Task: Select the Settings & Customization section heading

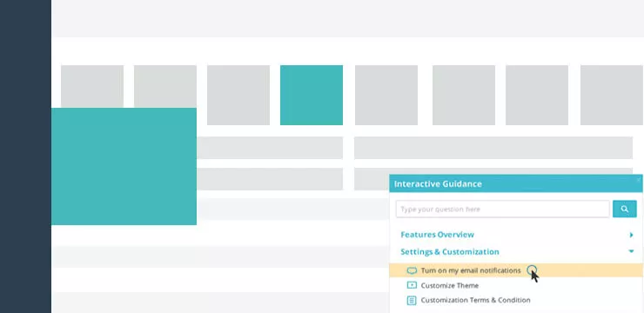Action: [450, 252]
